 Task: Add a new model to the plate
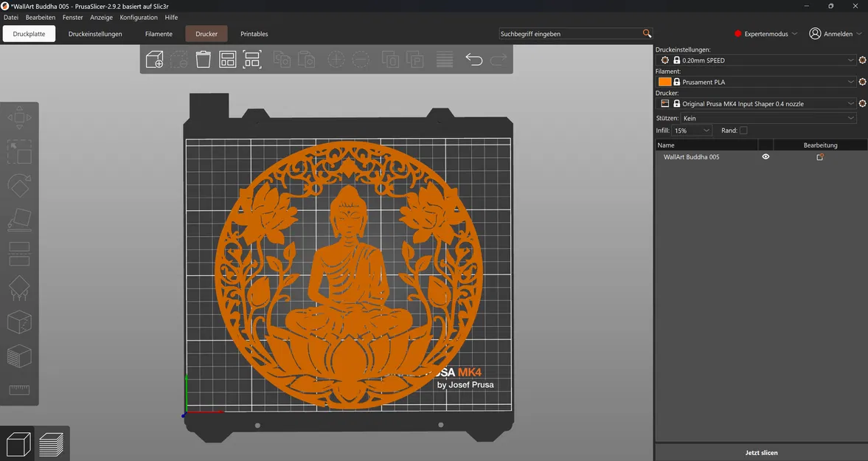154,59
